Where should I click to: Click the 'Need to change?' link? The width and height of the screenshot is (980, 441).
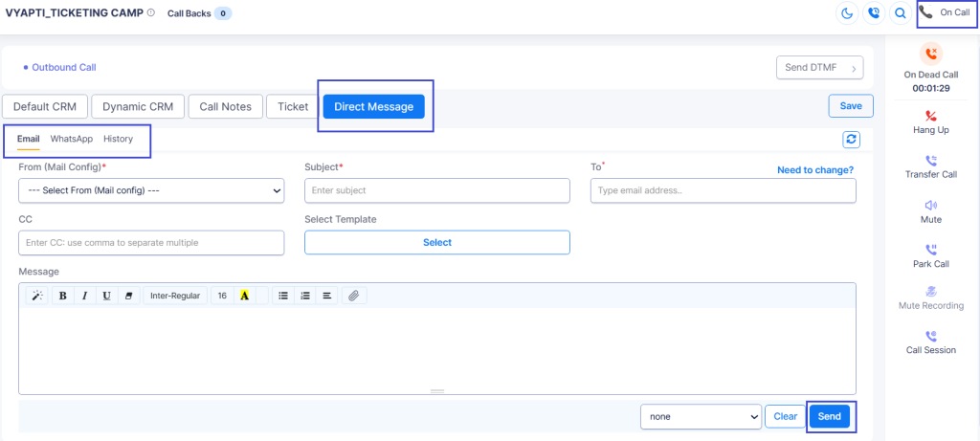pyautogui.click(x=815, y=170)
